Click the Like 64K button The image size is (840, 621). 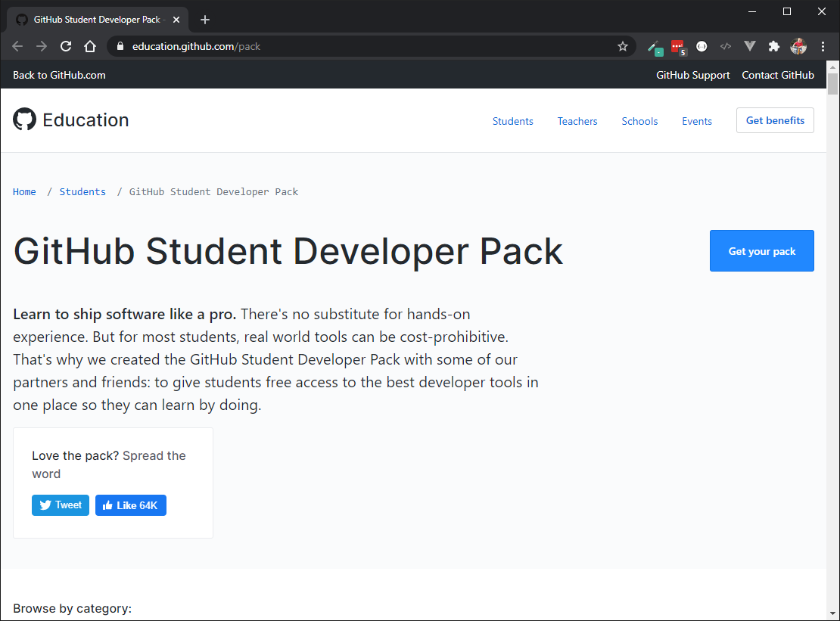coord(131,505)
